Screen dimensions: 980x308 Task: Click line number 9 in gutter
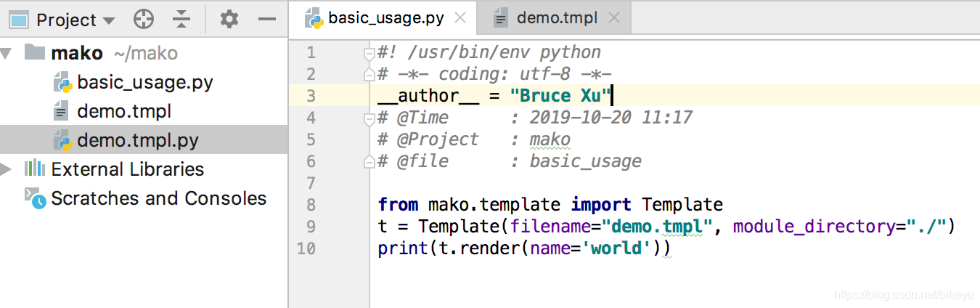tap(311, 227)
